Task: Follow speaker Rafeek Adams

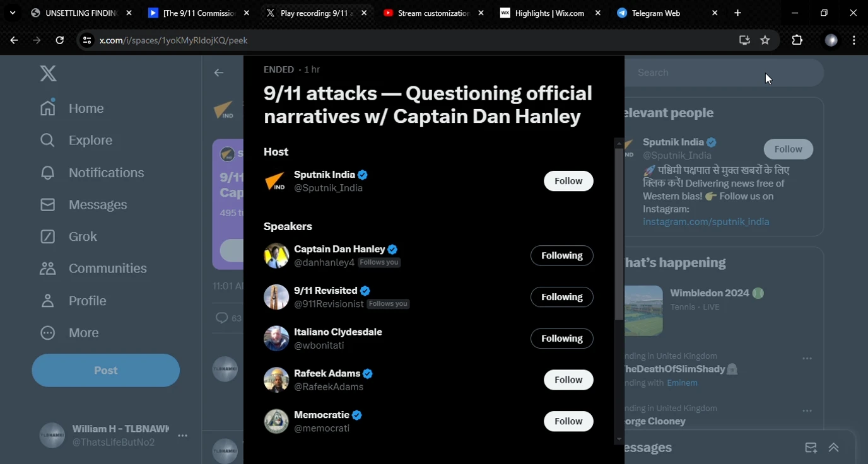Action: (x=568, y=380)
